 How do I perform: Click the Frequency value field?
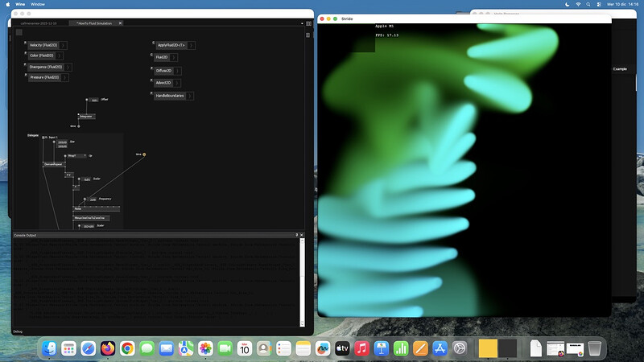tap(93, 200)
